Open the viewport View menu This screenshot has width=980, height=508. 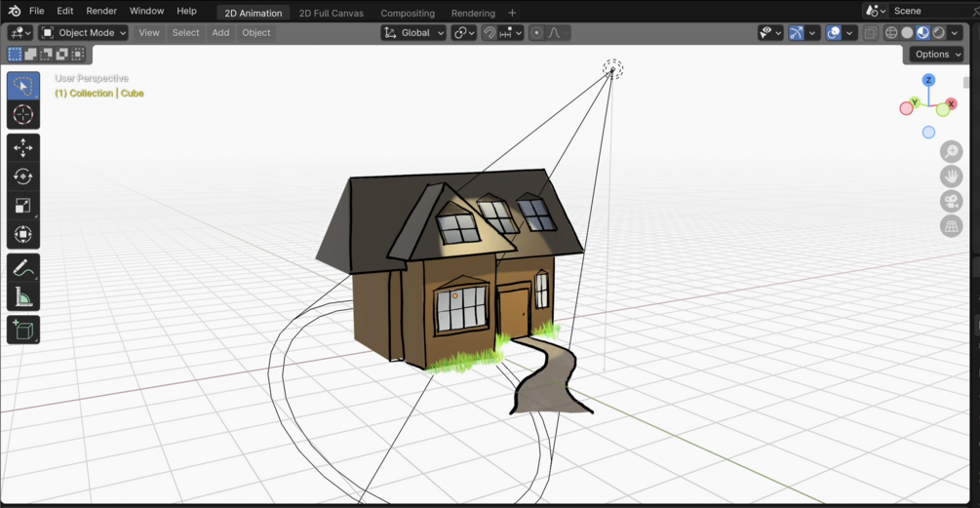click(x=149, y=32)
